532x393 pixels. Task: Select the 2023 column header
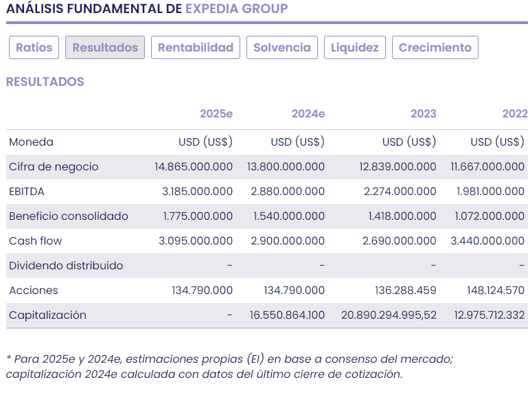point(424,113)
